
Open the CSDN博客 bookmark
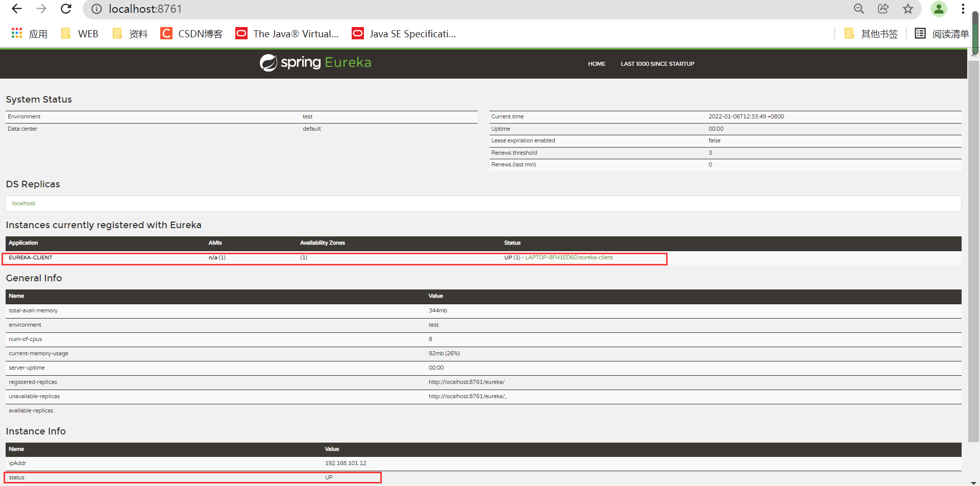click(192, 34)
